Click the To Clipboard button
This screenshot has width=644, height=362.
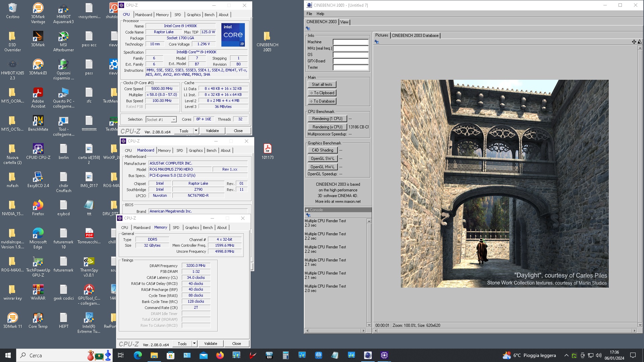322,93
